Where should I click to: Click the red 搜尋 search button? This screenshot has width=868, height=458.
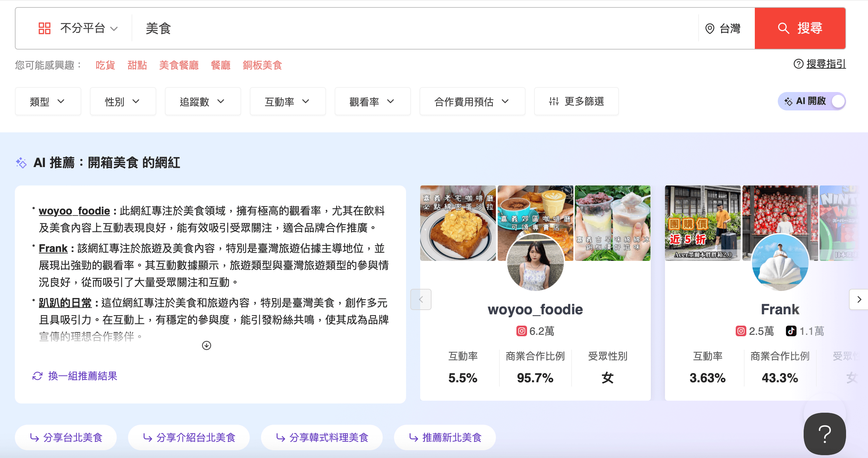point(800,28)
